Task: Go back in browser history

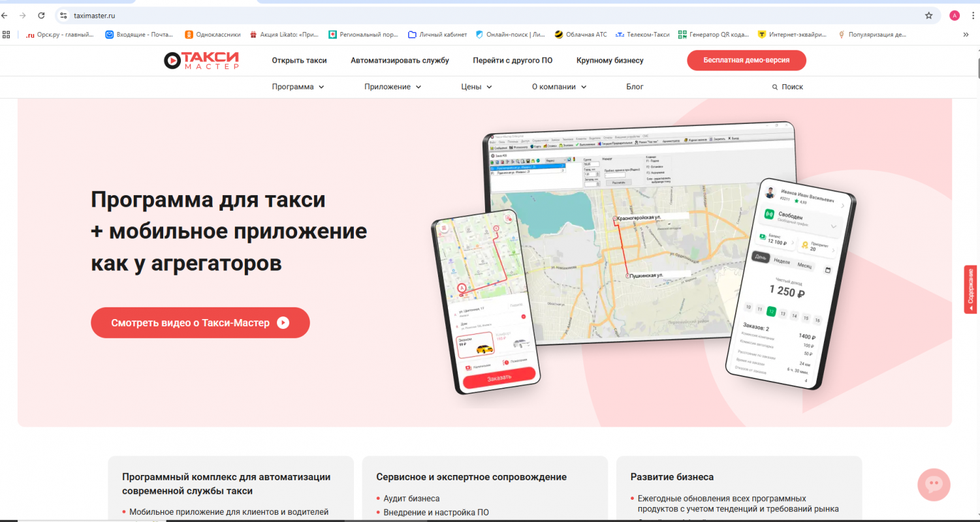Action: coord(5,15)
